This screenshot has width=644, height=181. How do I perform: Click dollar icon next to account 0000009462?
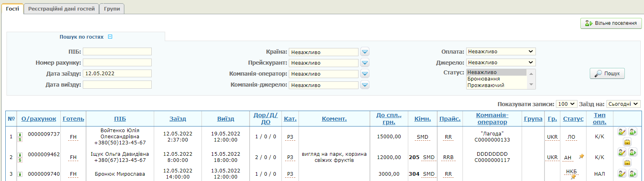pyautogui.click(x=20, y=160)
